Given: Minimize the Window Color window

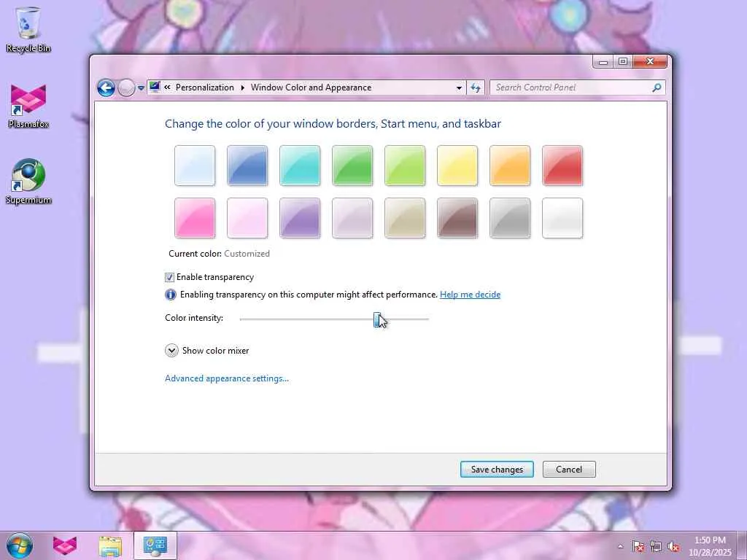Looking at the screenshot, I should (603, 61).
